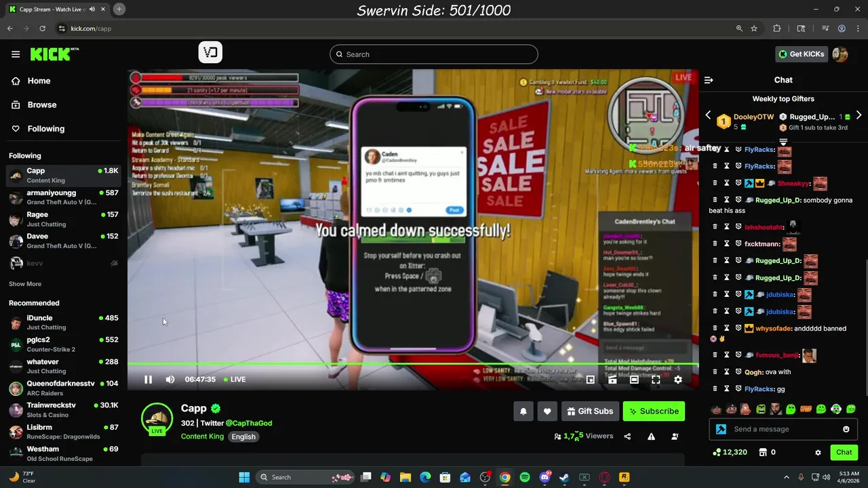Open the user actions icon beside report
Screen dimensions: 868x488
(x=675, y=436)
